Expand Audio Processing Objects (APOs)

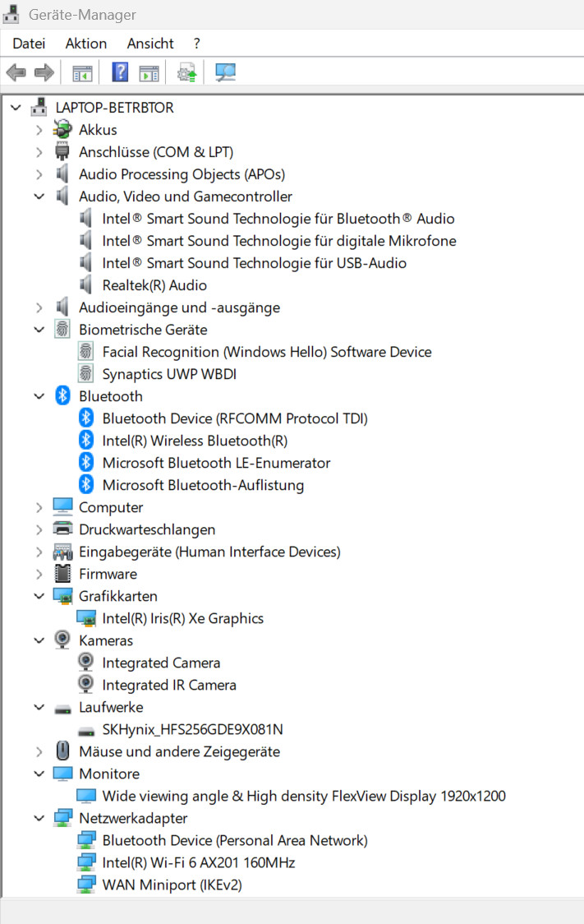[x=39, y=173]
